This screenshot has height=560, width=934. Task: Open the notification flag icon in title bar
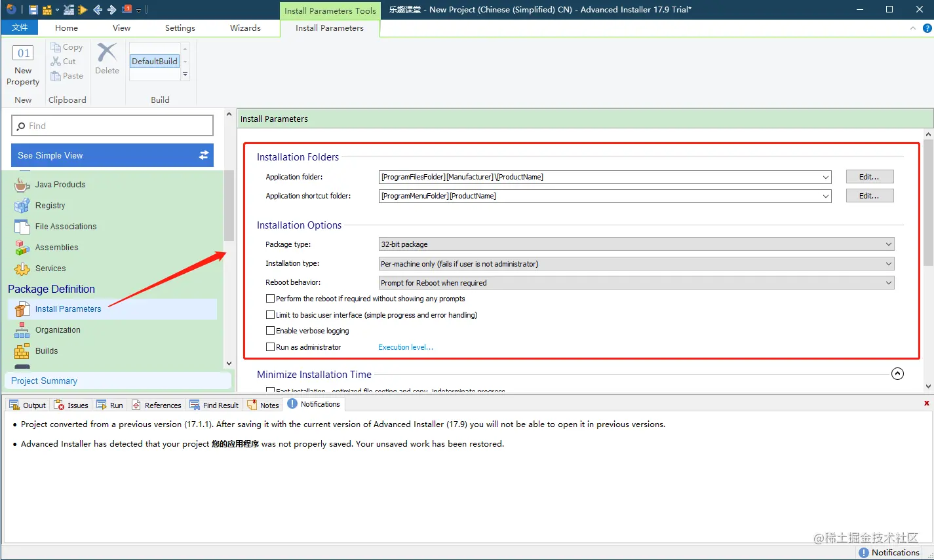point(127,10)
